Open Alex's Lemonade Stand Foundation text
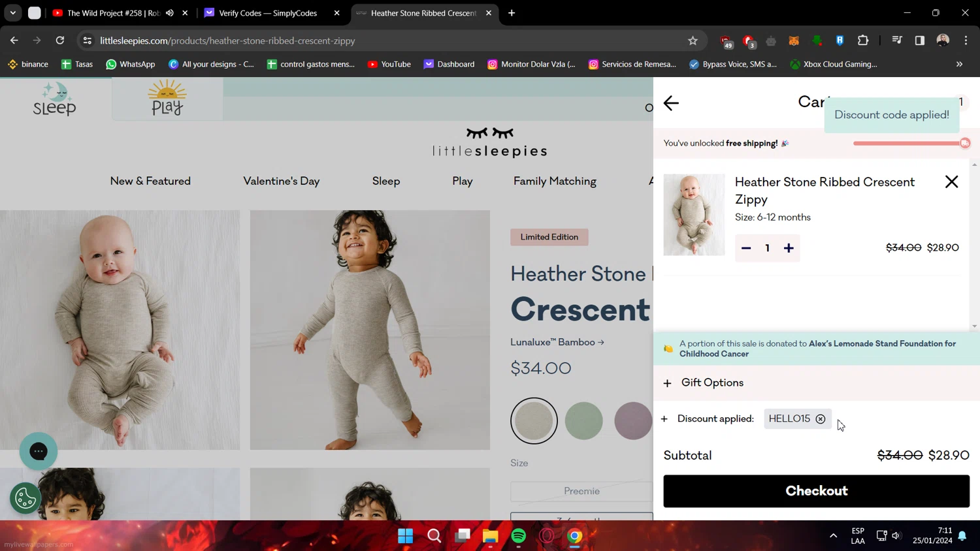This screenshot has width=980, height=551. coord(817,349)
